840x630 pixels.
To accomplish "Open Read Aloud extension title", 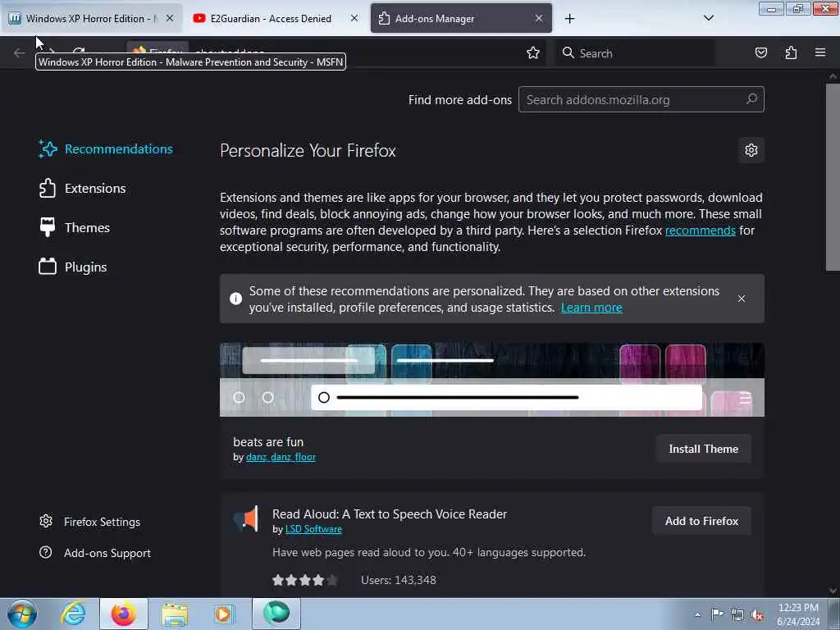I will [x=390, y=514].
